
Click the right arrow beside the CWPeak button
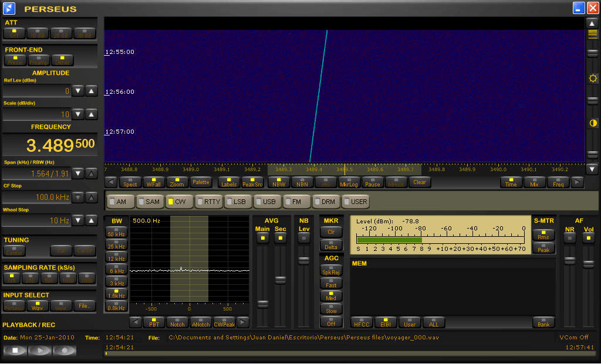tap(242, 322)
